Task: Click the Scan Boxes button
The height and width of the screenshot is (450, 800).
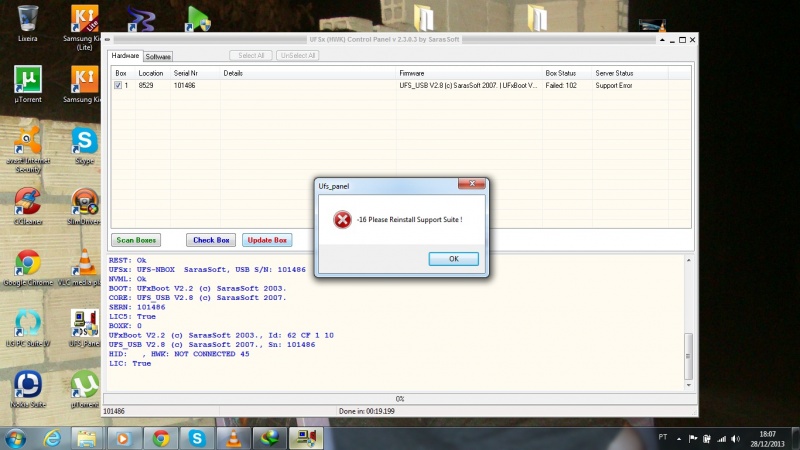Action: [137, 240]
